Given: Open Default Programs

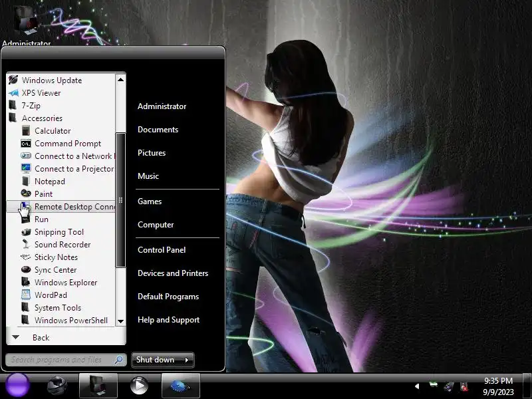Looking at the screenshot, I should pyautogui.click(x=168, y=297).
